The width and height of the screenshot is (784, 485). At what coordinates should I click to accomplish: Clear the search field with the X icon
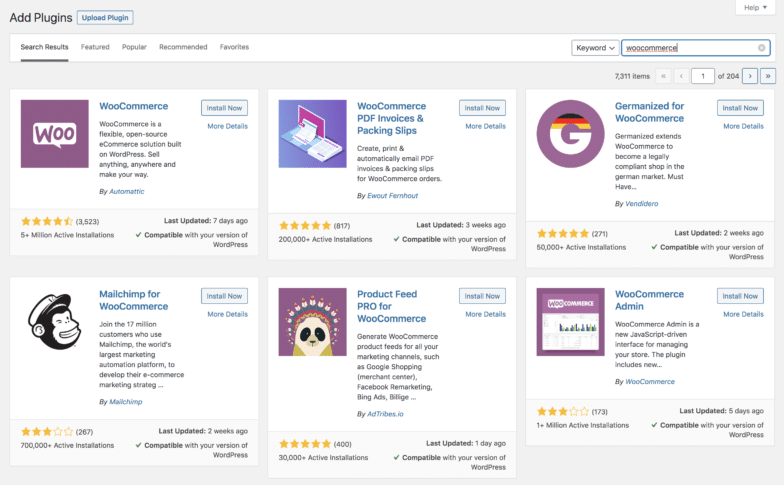pyautogui.click(x=761, y=48)
